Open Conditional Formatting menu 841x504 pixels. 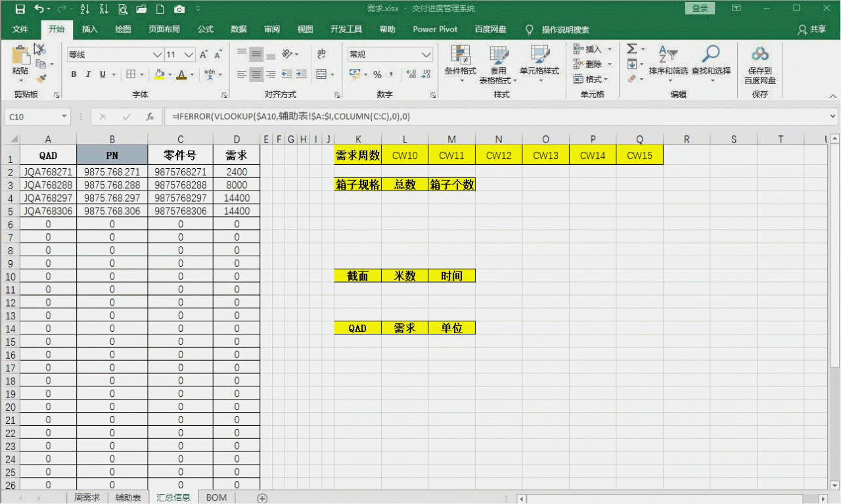coord(461,64)
